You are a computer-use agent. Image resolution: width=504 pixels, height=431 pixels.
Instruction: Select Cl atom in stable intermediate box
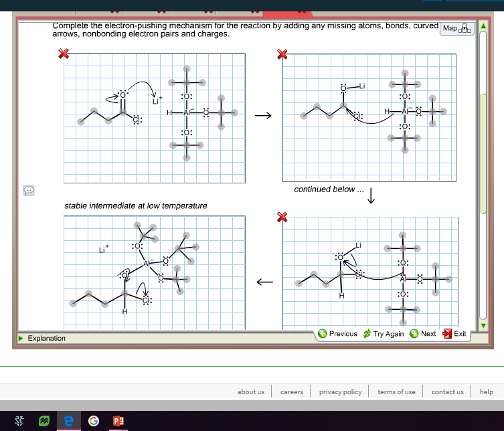click(x=147, y=300)
